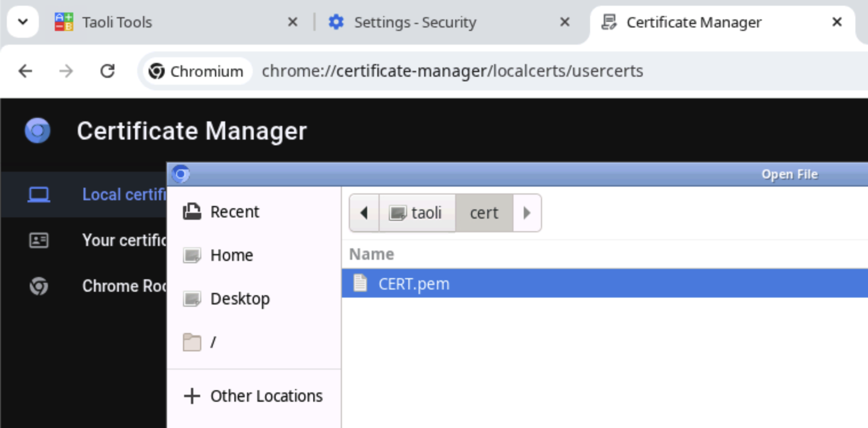This screenshot has width=868, height=428.
Task: Reload the Certificate Manager page
Action: pos(107,71)
